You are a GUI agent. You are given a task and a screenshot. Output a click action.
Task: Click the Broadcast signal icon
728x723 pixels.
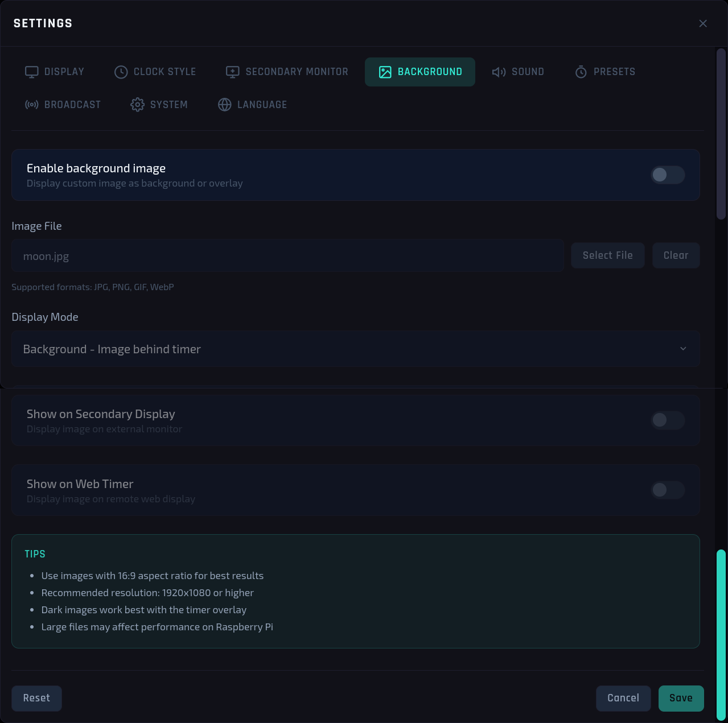(32, 105)
